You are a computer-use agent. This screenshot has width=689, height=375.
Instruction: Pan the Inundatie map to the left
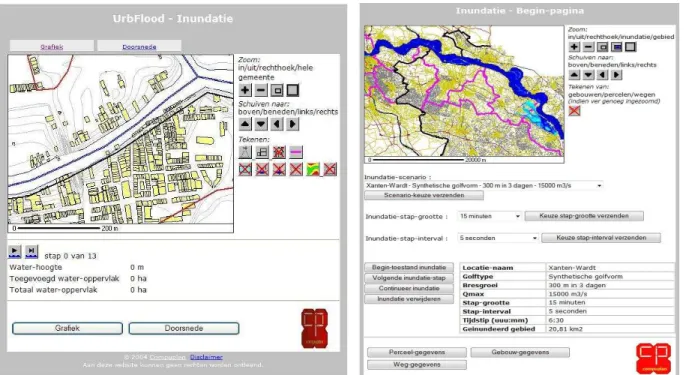point(602,75)
